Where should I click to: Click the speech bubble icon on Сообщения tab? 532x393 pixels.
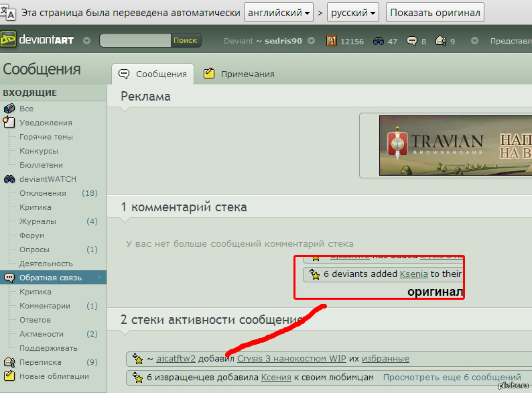[x=124, y=74]
